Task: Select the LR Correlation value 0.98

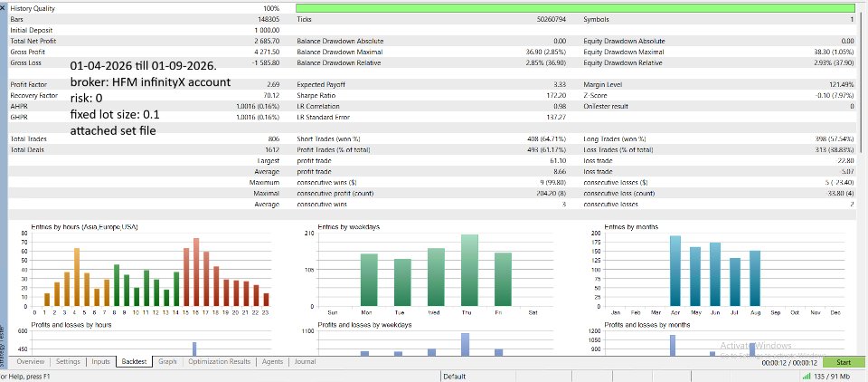Action: coord(560,106)
